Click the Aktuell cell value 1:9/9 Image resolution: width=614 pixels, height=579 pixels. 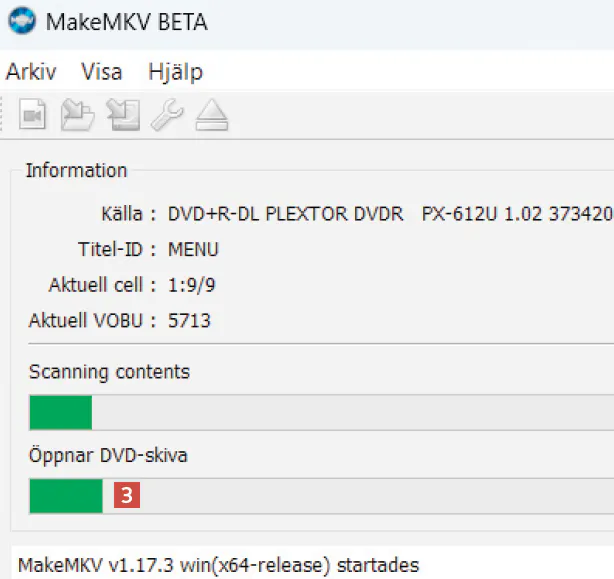[x=192, y=285]
